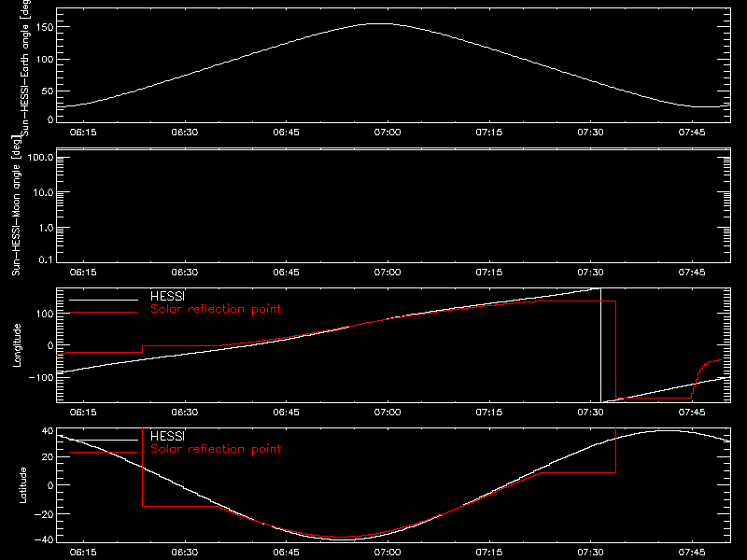Click -100 tick on Longitude axis

pos(41,377)
